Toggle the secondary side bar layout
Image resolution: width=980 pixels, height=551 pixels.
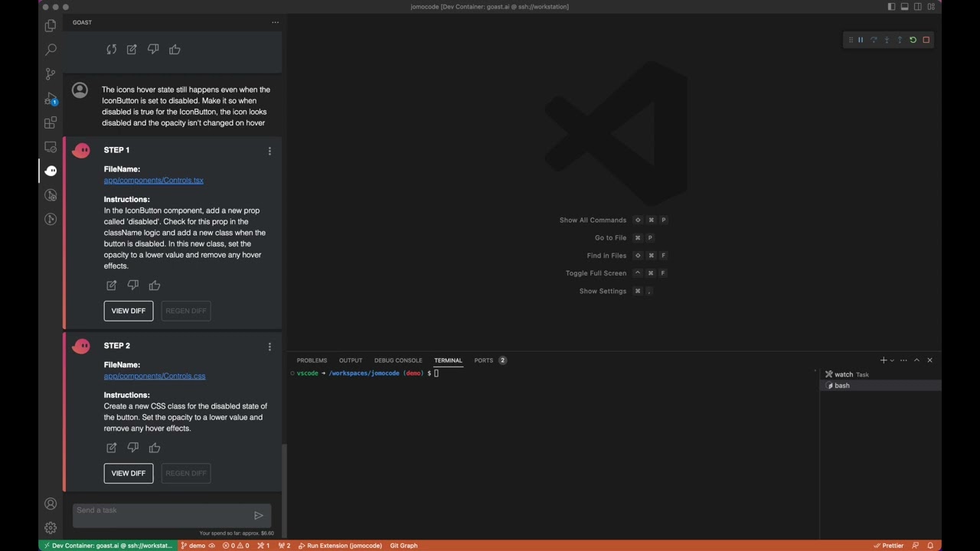tap(917, 7)
